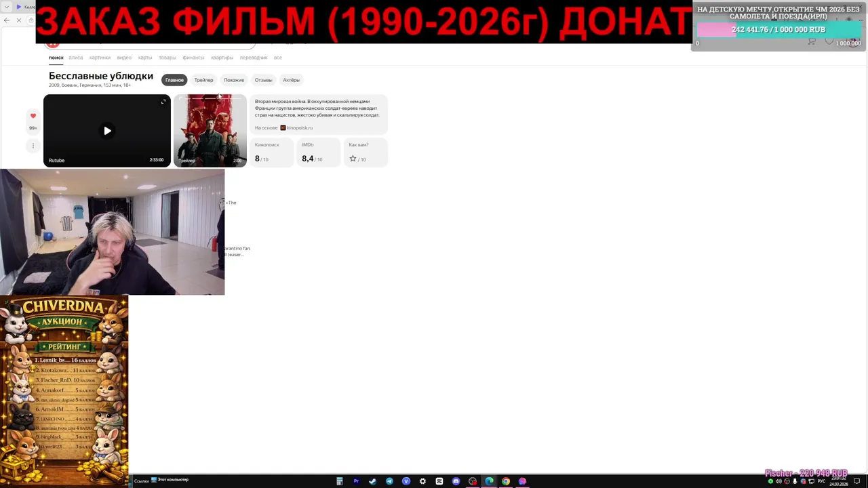Open Settings gear in the taskbar
868x488 pixels.
click(422, 481)
